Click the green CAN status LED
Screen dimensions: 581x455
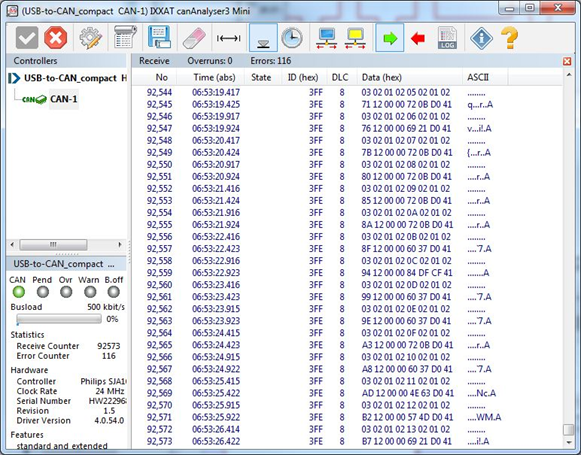(x=19, y=292)
